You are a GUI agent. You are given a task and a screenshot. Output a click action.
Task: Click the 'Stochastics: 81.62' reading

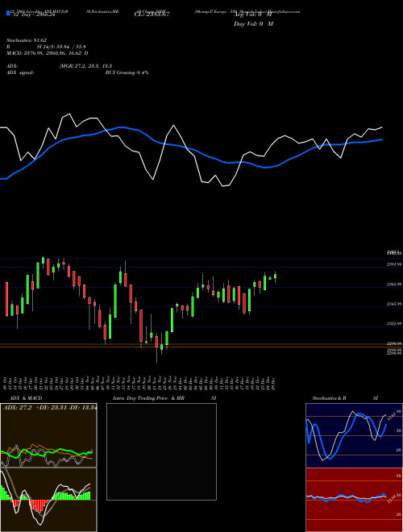coord(26,40)
